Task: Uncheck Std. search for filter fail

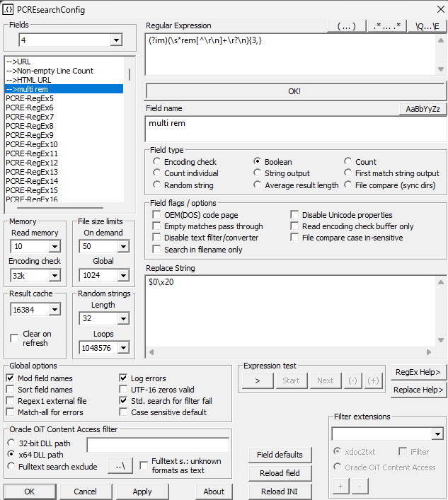Action: (x=123, y=401)
